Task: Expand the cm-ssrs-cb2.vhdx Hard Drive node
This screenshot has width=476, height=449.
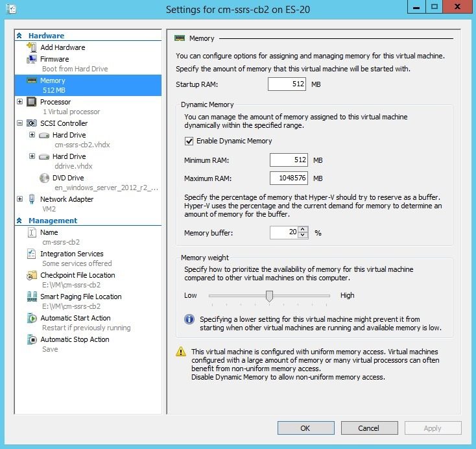Action: [32, 134]
